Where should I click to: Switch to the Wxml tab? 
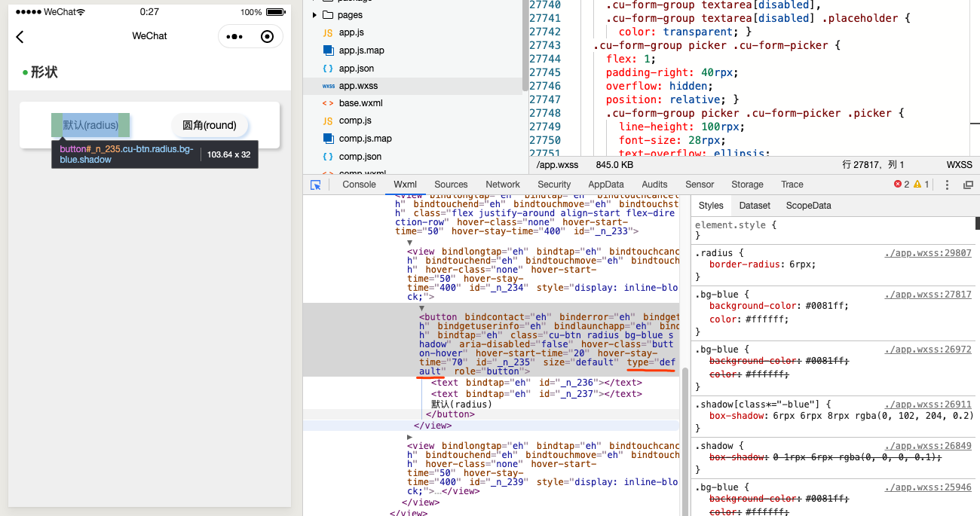[405, 185]
